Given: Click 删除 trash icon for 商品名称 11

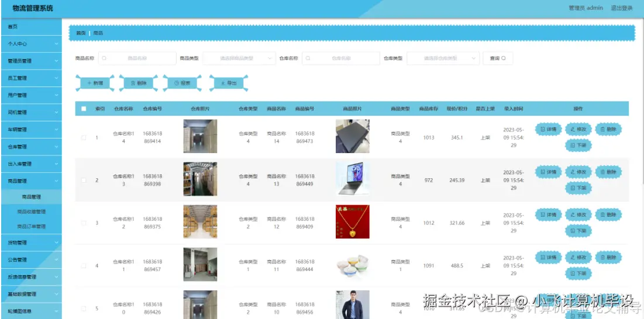Looking at the screenshot, I should pyautogui.click(x=602, y=258).
